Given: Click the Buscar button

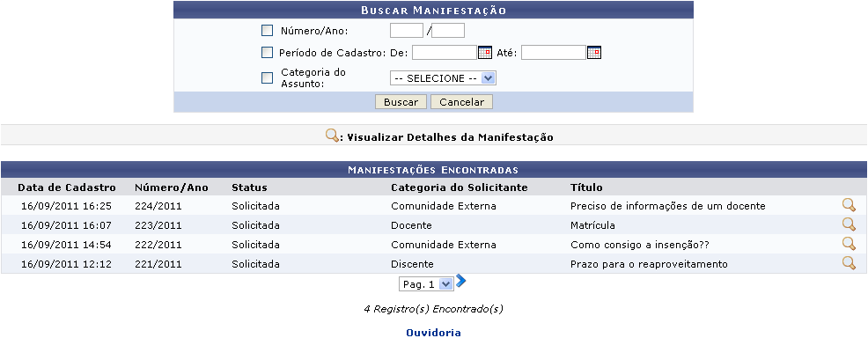Looking at the screenshot, I should click(x=401, y=102).
